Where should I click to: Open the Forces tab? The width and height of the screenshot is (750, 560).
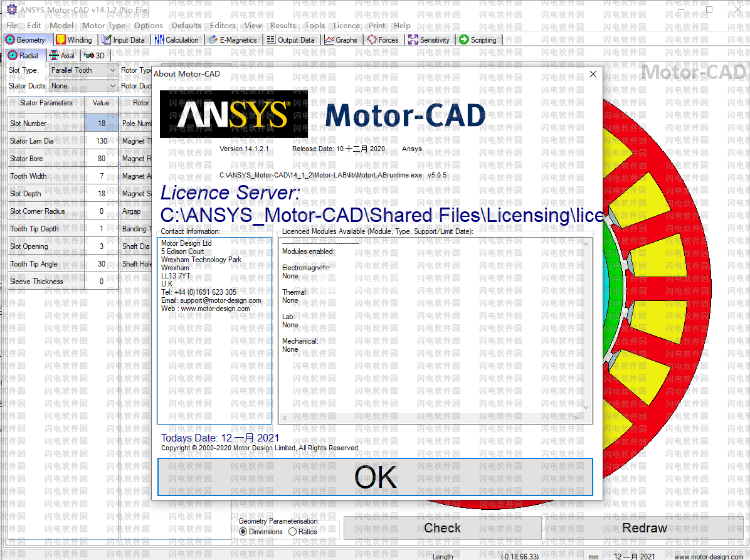[x=383, y=40]
